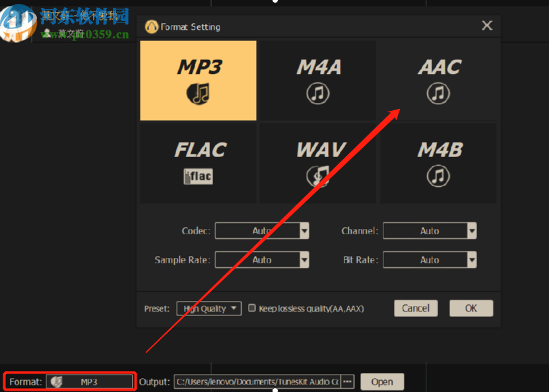This screenshot has width=549, height=392.
Task: Enable Keep lossless quality checkbox
Action: coord(252,308)
